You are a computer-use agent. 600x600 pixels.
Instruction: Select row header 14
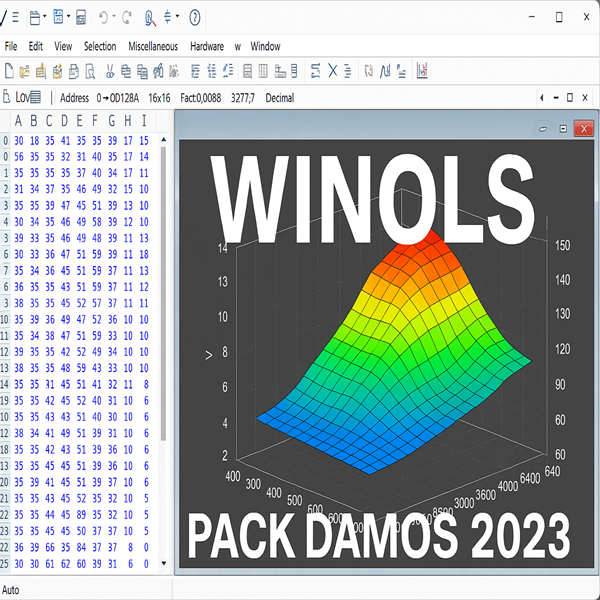(5, 385)
